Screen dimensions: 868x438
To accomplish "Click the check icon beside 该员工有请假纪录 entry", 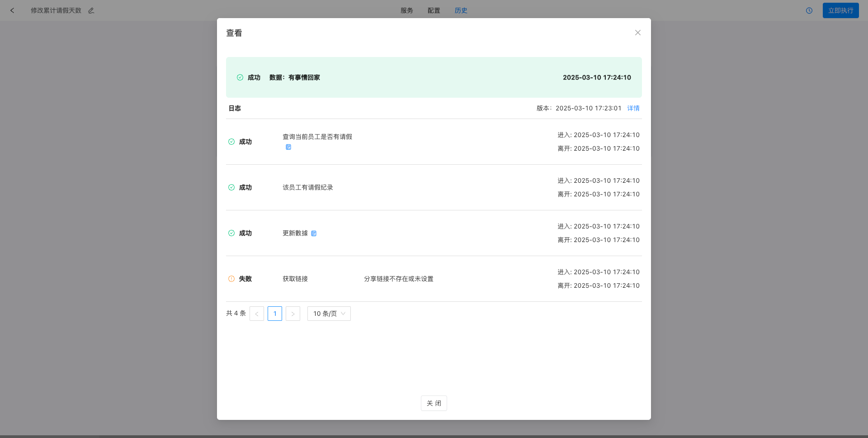I will [x=231, y=187].
